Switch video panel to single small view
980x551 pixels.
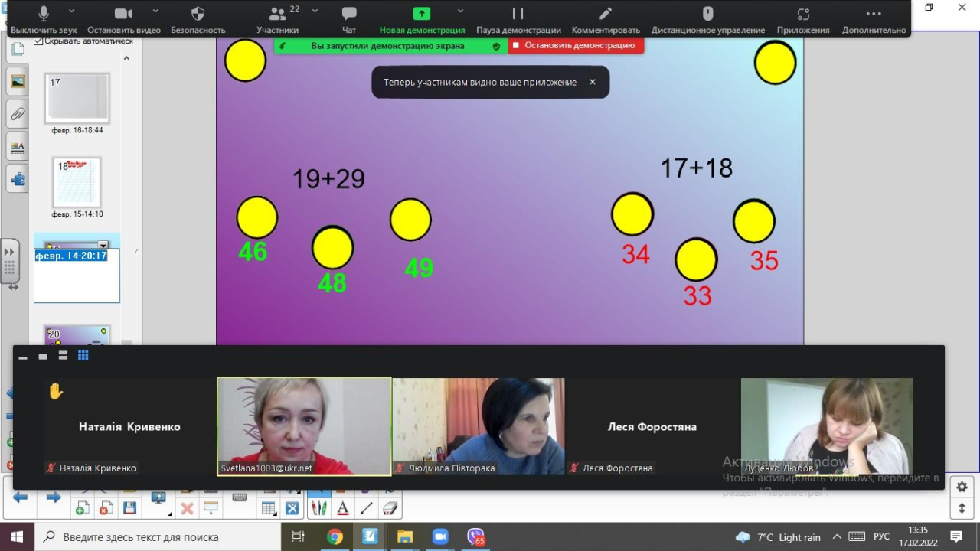(43, 356)
